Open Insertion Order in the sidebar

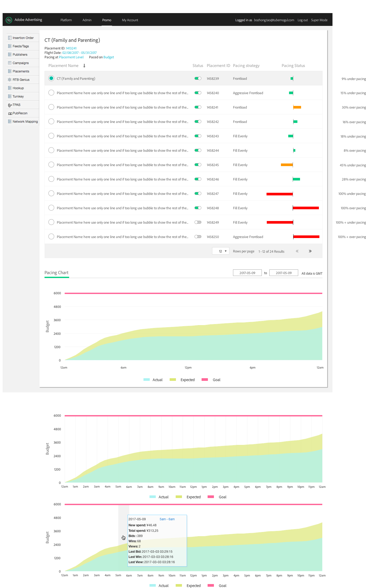click(x=23, y=38)
